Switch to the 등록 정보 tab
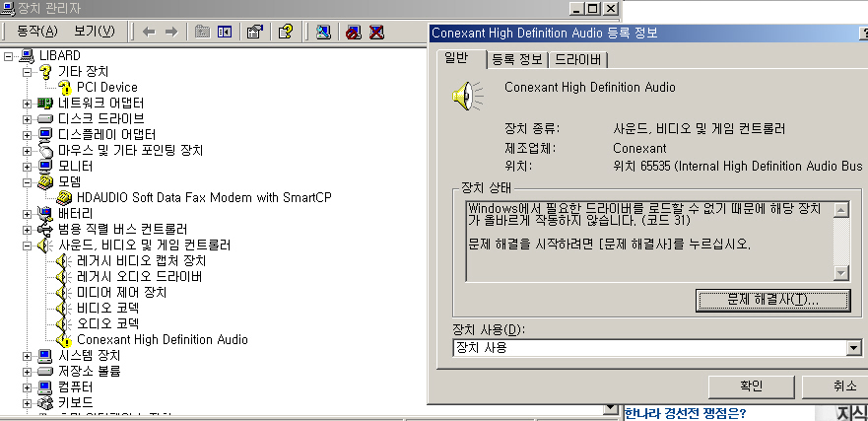Screen dimensions: 868x421 pyautogui.click(x=517, y=60)
